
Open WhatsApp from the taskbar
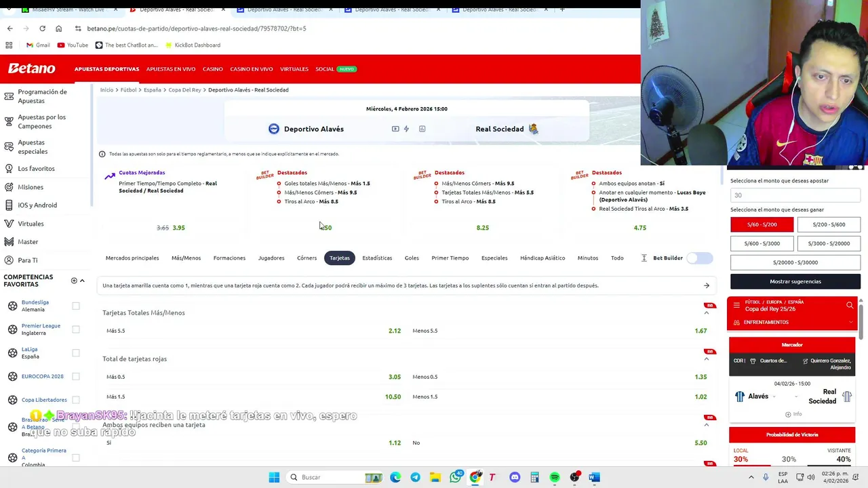pyautogui.click(x=456, y=477)
